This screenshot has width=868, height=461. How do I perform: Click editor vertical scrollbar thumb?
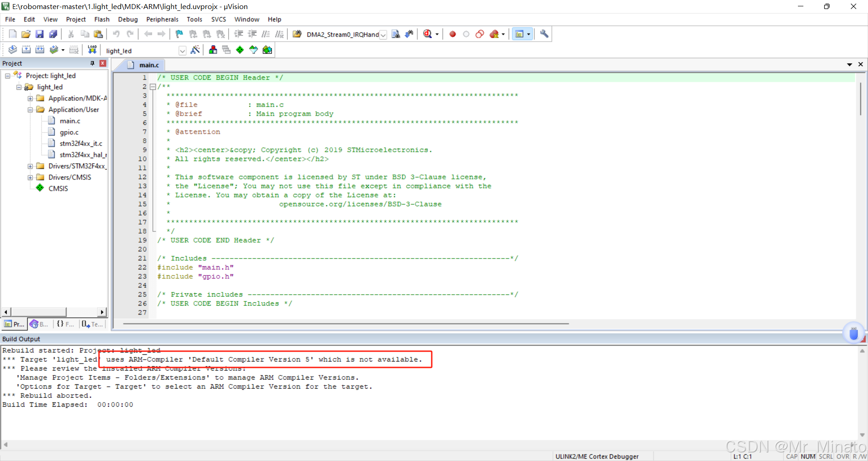[861, 99]
